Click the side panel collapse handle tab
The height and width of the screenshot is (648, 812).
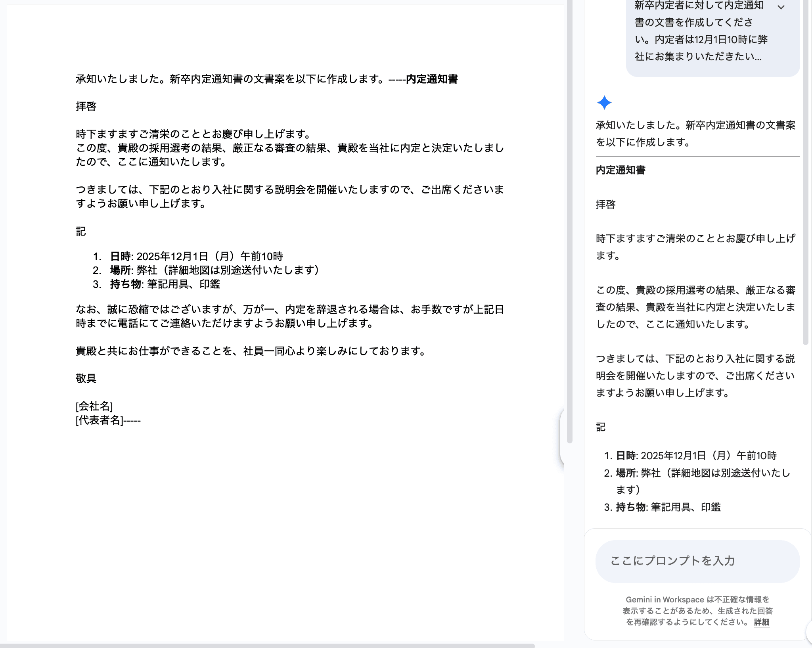coord(562,436)
